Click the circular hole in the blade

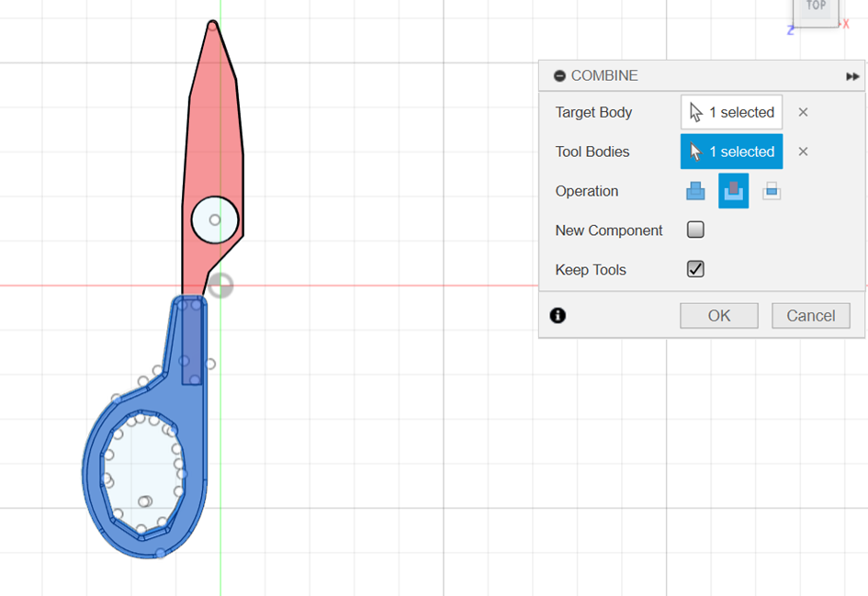coord(215,219)
